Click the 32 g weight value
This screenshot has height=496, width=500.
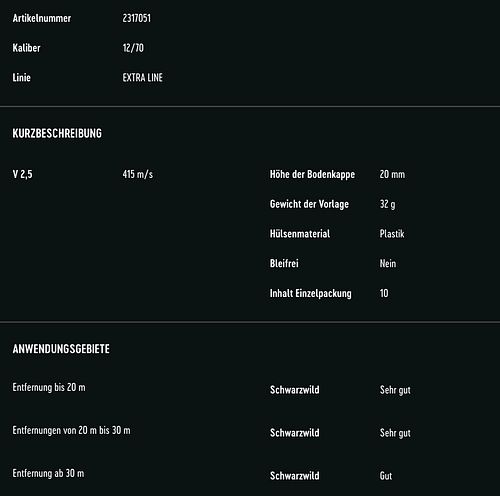387,204
